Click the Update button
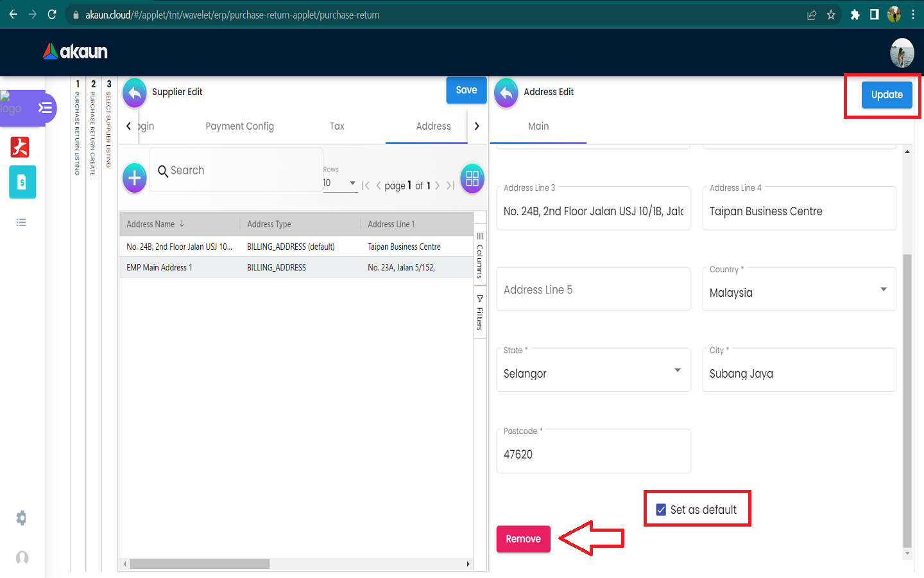Screen dimensions: 924x578 coord(886,95)
